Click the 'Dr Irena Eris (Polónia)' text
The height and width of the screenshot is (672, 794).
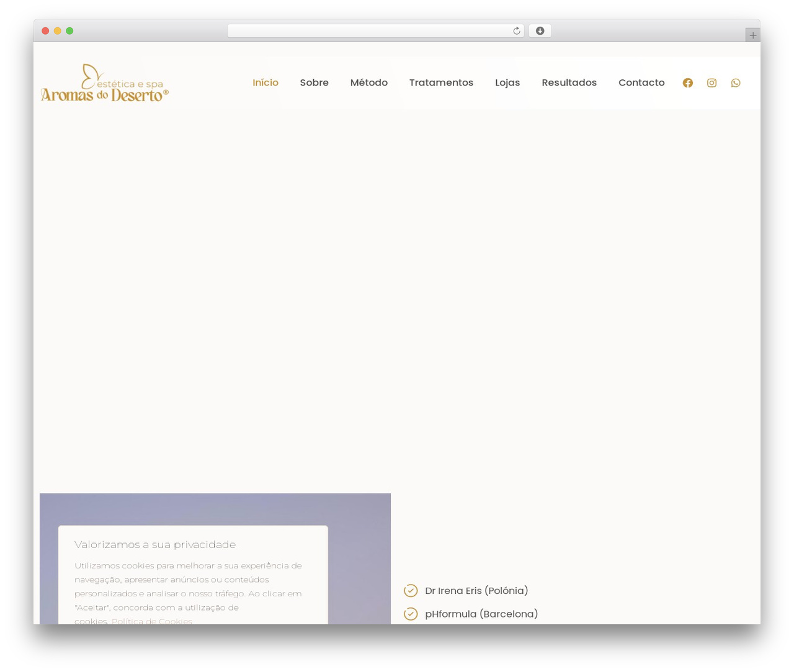point(476,591)
